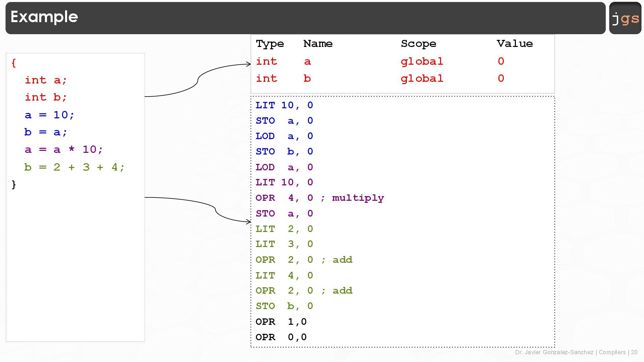
Task: Click the Type column header
Action: coord(270,44)
